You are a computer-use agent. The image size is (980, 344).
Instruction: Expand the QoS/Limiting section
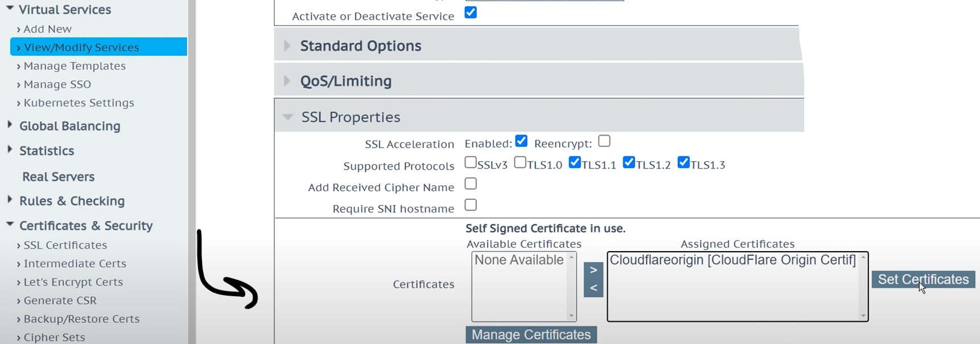345,81
